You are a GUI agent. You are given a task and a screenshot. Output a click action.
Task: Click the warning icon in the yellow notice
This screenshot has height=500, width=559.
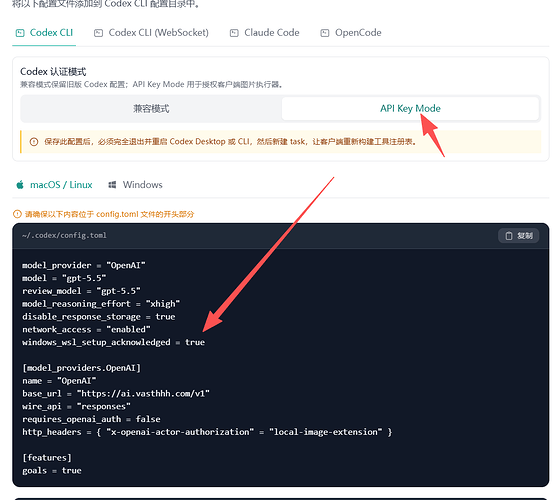(x=34, y=142)
